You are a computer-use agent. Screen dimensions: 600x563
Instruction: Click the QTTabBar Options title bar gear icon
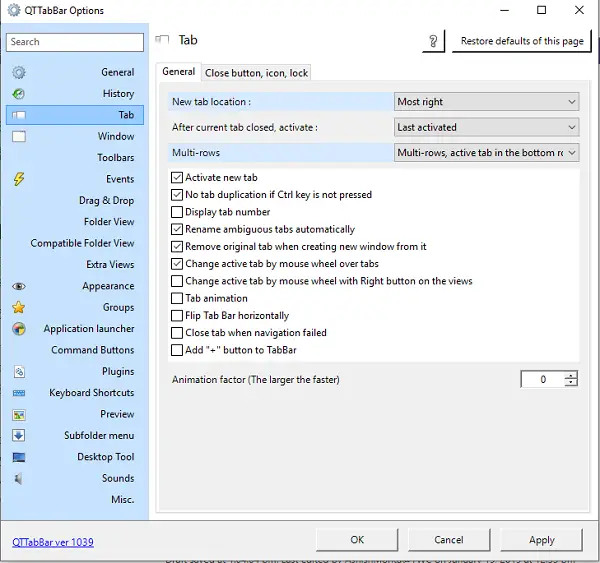14,10
